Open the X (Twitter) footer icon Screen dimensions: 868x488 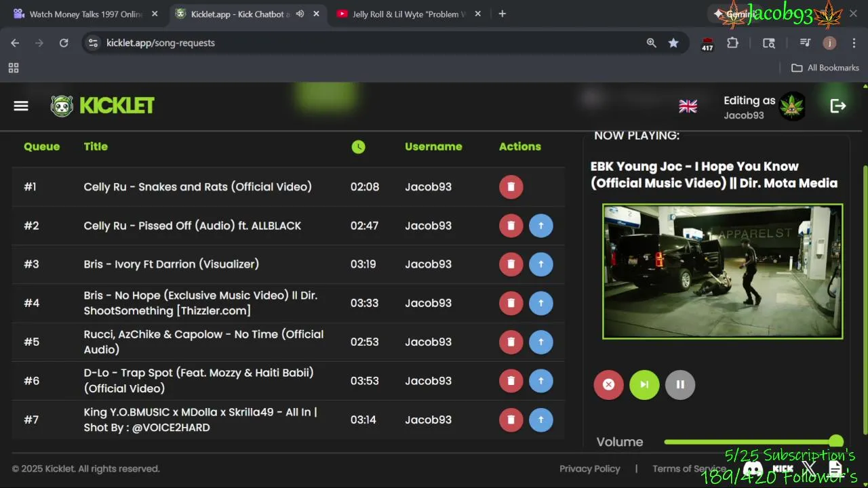809,469
